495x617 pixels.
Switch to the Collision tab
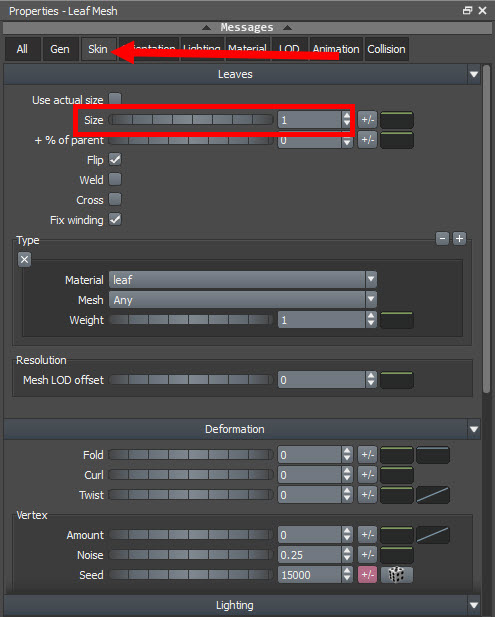tap(386, 49)
